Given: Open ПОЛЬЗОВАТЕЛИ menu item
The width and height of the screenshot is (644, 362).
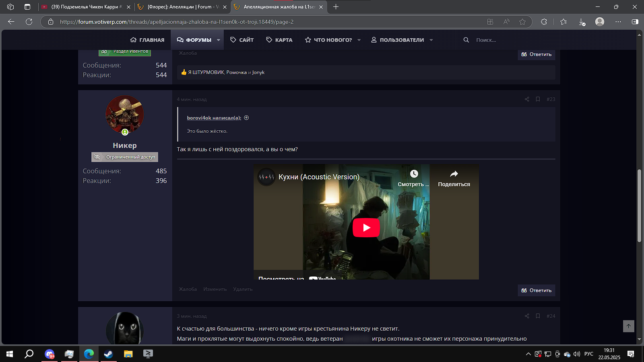Looking at the screenshot, I should click(397, 40).
